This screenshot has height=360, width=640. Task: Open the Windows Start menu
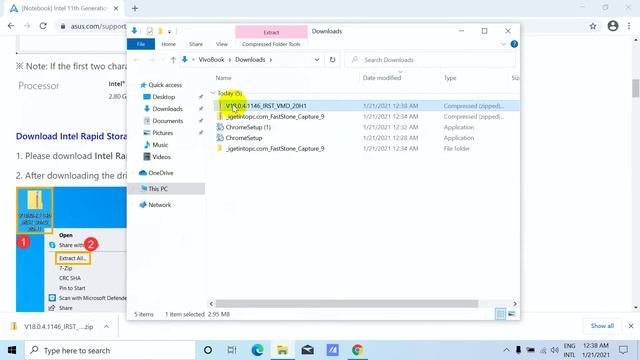tap(12, 350)
